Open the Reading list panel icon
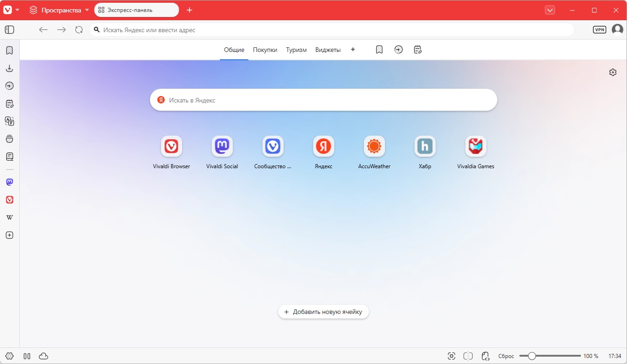The height and width of the screenshot is (364, 627). pos(9,157)
